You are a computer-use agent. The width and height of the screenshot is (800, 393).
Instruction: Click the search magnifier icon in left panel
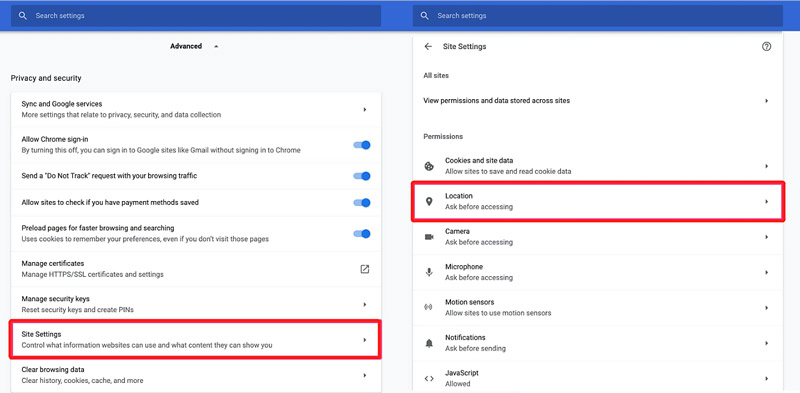click(x=22, y=16)
